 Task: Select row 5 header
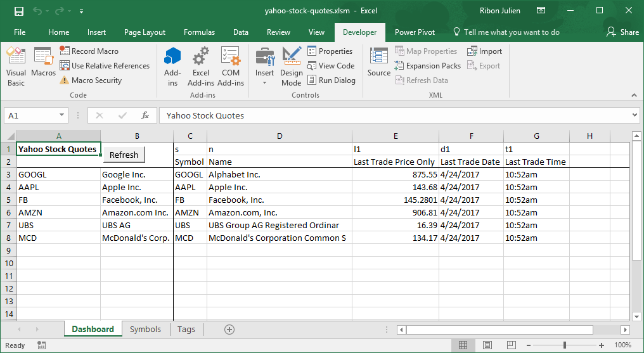point(9,200)
